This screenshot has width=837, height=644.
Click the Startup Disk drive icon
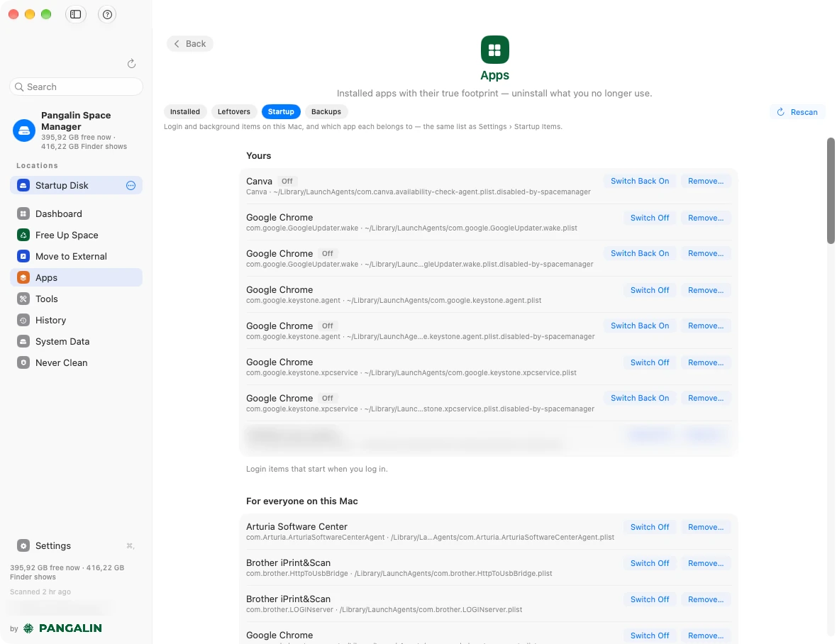tap(23, 185)
